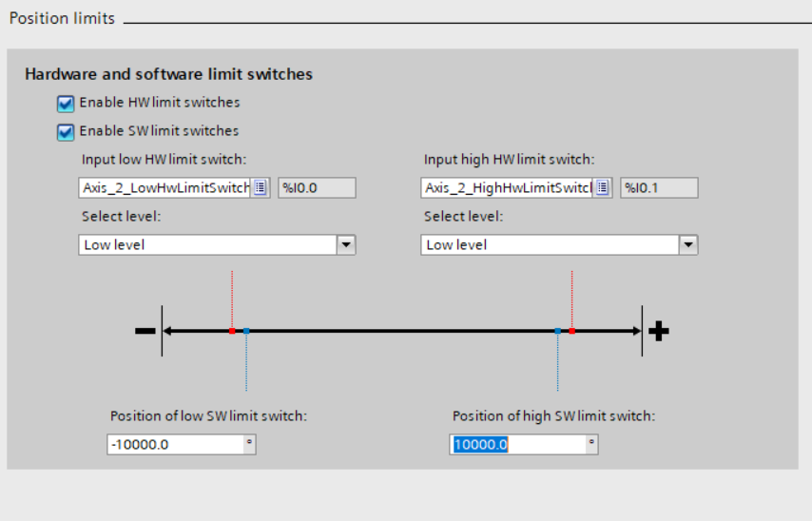Click the %I0.0 address field
The width and height of the screenshot is (812, 521).
317,187
